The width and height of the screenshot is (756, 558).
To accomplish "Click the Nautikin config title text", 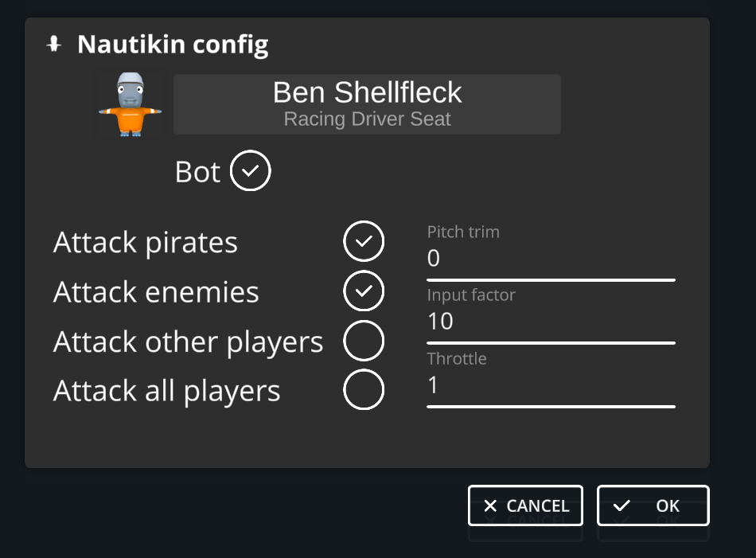I will 173,45.
